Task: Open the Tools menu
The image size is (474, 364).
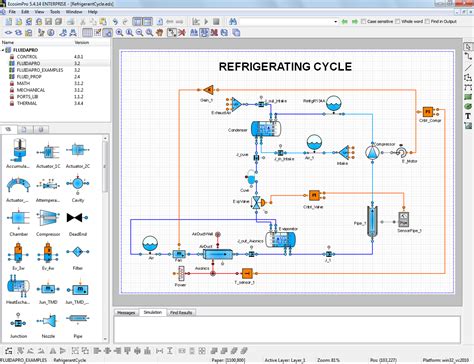Action: point(55,12)
